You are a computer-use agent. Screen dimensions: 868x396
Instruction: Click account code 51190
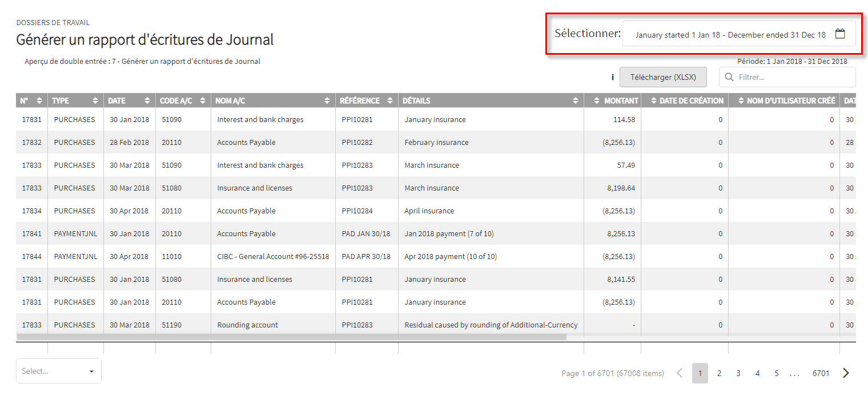point(171,325)
